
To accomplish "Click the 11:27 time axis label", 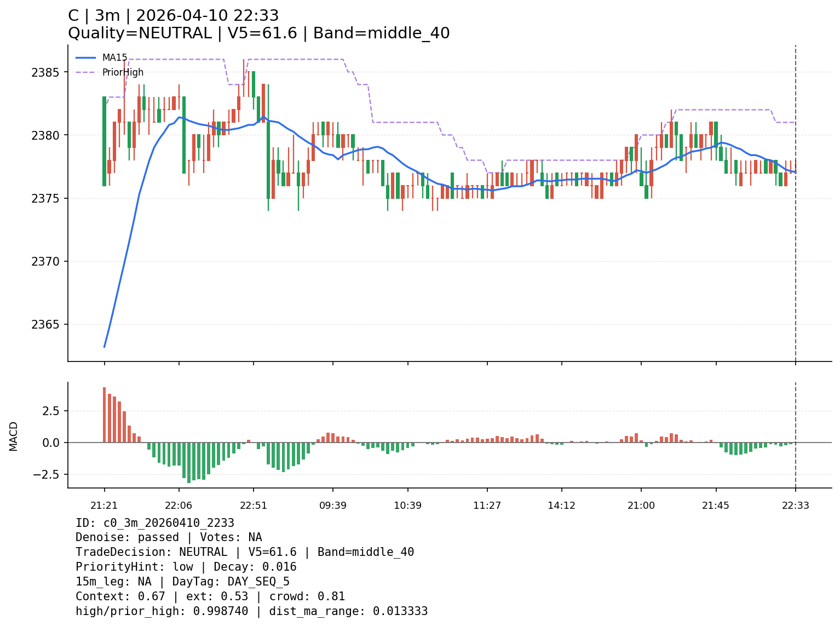I will [x=487, y=506].
